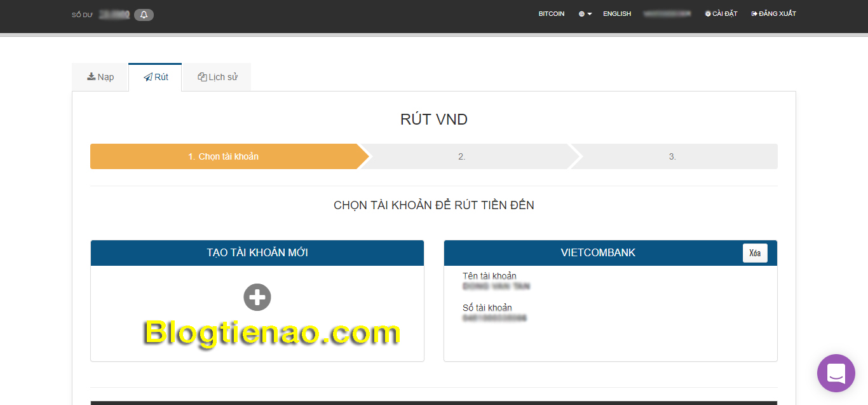868x405 pixels.
Task: Click the notification bell icon
Action: [x=144, y=15]
